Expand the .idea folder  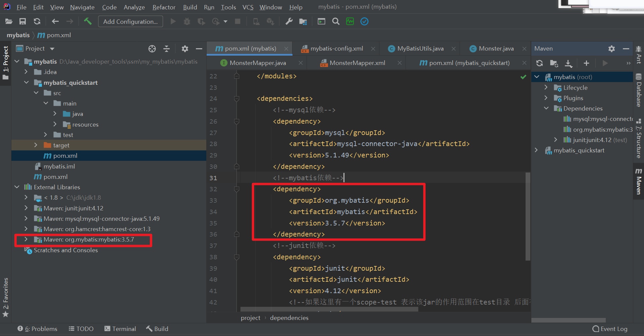point(26,72)
